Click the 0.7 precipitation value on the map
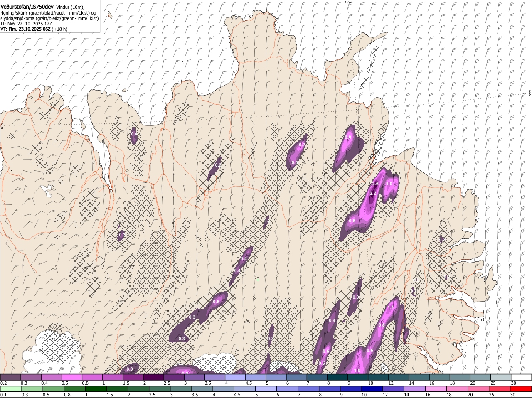The image size is (532, 398). click(x=303, y=145)
